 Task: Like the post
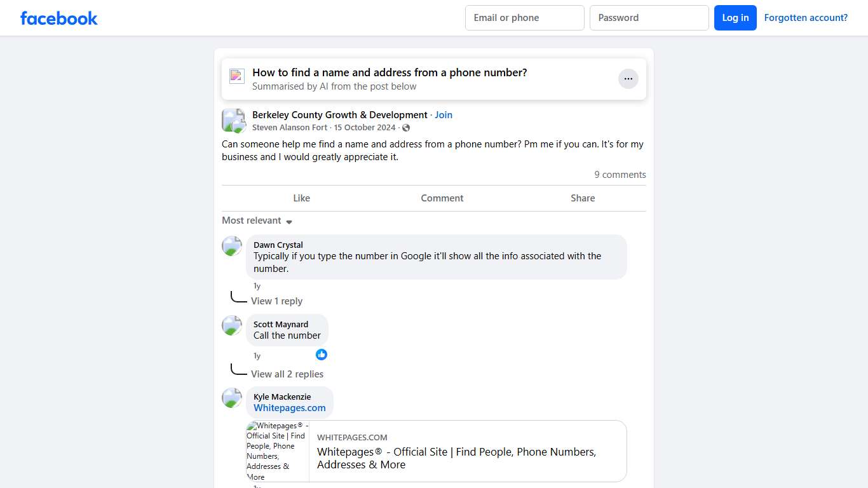[301, 198]
